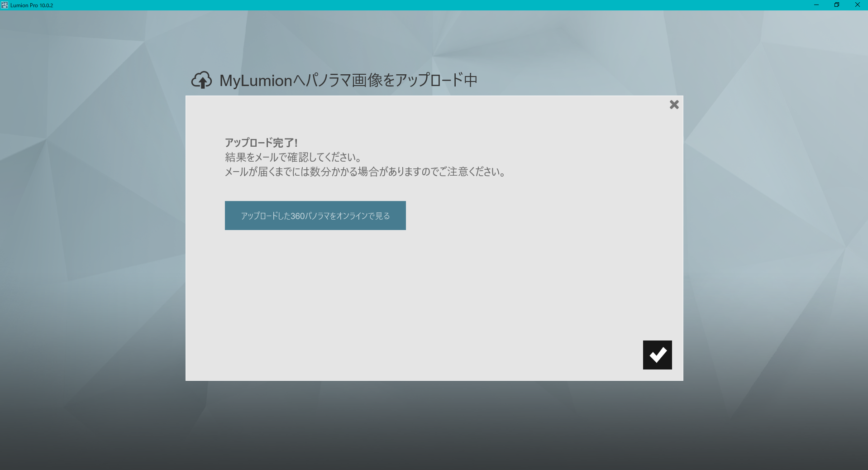
Task: Close the upload dialog with the X icon
Action: [x=674, y=105]
